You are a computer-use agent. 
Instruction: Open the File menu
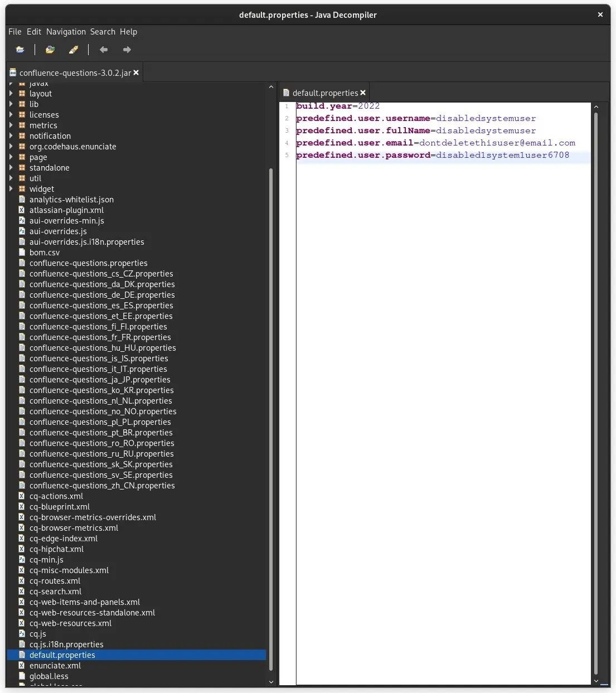tap(15, 32)
